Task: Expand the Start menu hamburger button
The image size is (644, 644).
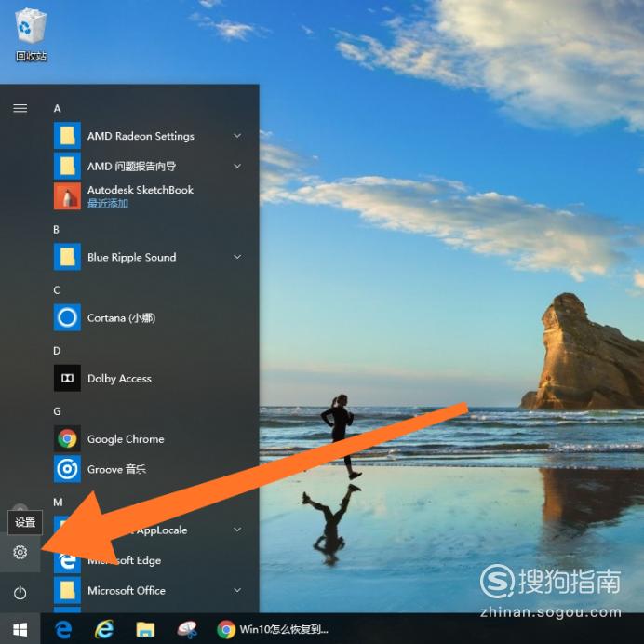Action: click(x=20, y=108)
